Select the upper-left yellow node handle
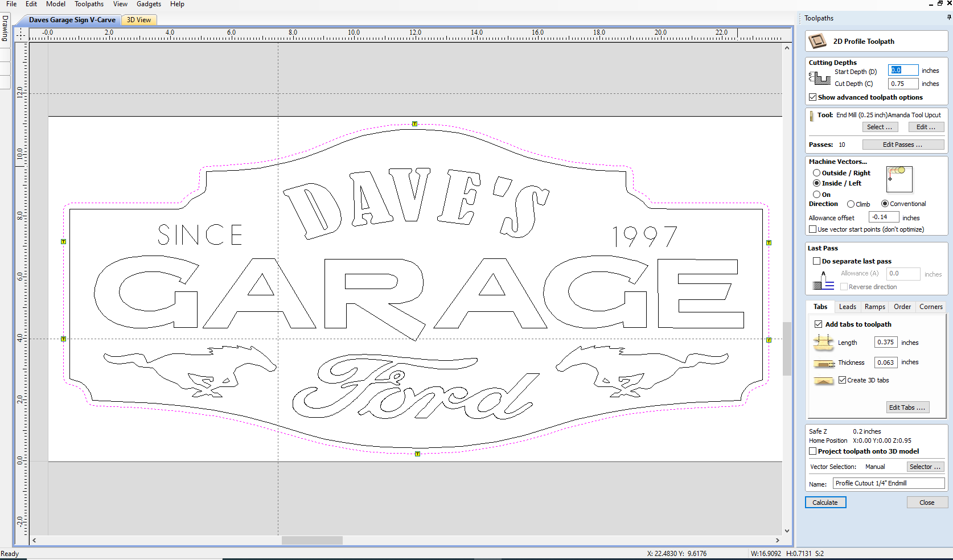Screen dimensions: 953x560 pyautogui.click(x=63, y=241)
